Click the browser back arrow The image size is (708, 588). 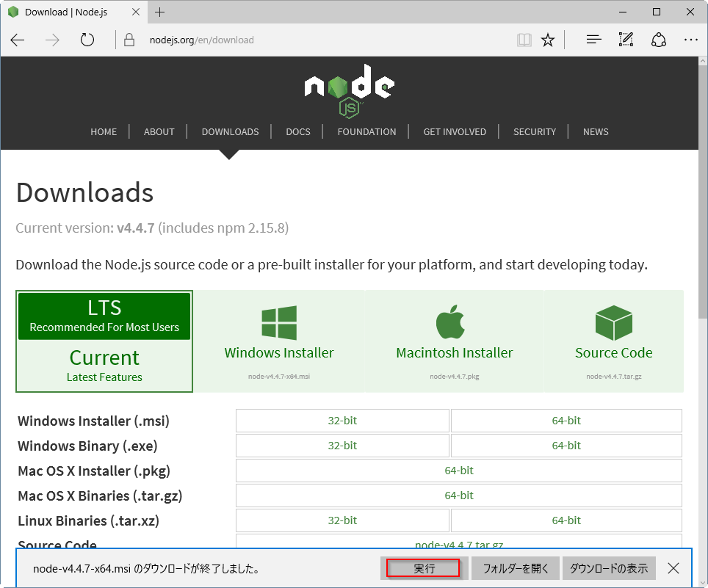click(18, 40)
